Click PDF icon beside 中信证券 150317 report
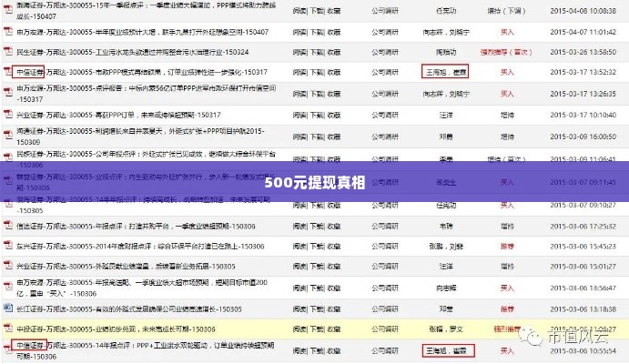The image size is (629, 364). click(8, 72)
